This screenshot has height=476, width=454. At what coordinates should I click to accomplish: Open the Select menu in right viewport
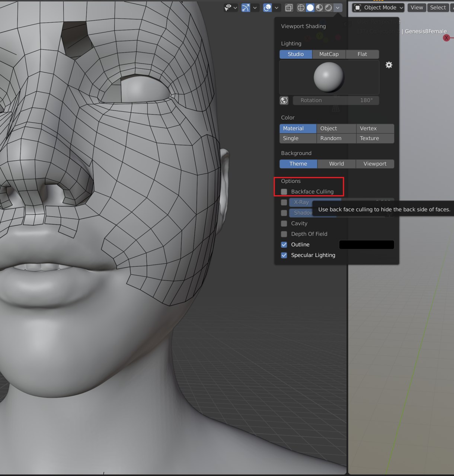pos(438,7)
